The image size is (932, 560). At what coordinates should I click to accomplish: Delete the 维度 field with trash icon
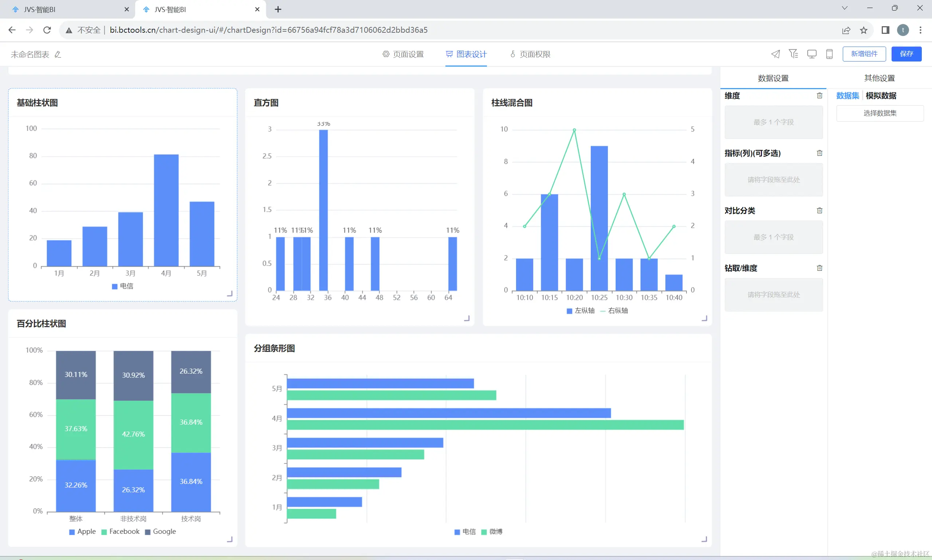(x=819, y=95)
